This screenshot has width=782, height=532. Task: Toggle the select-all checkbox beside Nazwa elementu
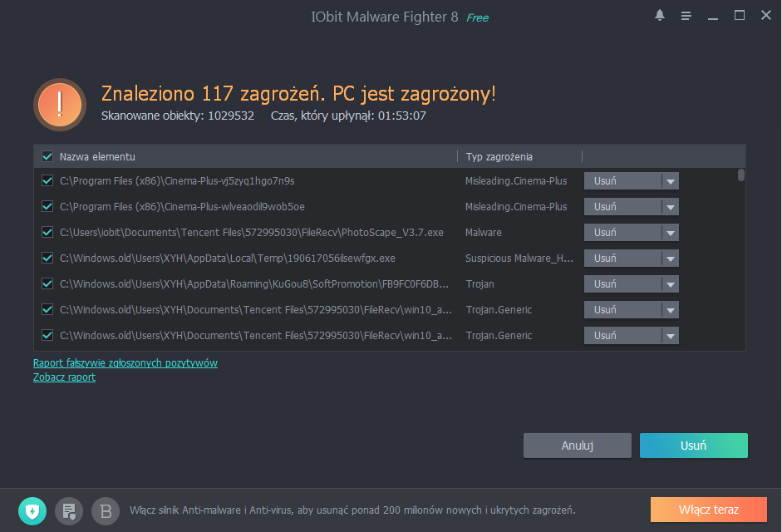point(47,157)
